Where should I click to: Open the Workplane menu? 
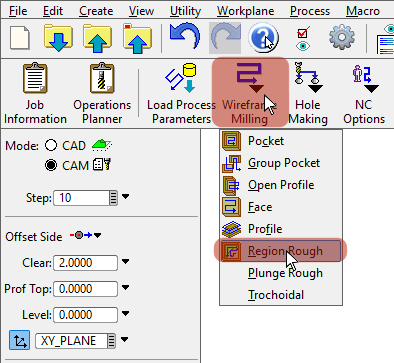point(246,11)
